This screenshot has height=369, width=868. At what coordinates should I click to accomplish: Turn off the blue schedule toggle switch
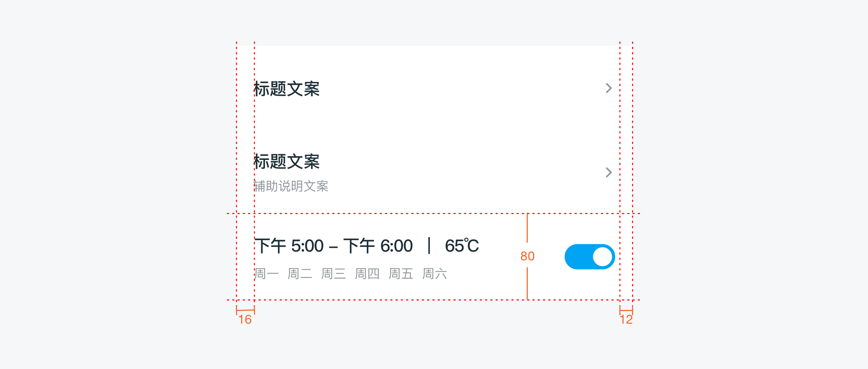click(x=590, y=257)
